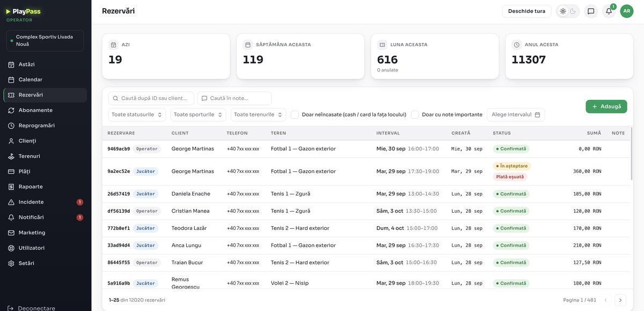Open the 'Toate terenurile' dropdown
Screen dimensions: 644x311
pyautogui.click(x=259, y=114)
